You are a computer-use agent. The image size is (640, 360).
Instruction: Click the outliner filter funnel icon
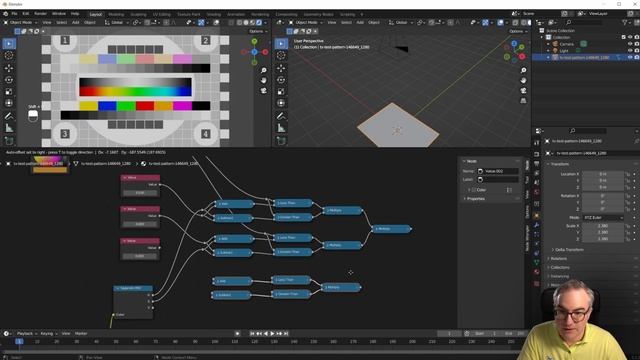624,22
